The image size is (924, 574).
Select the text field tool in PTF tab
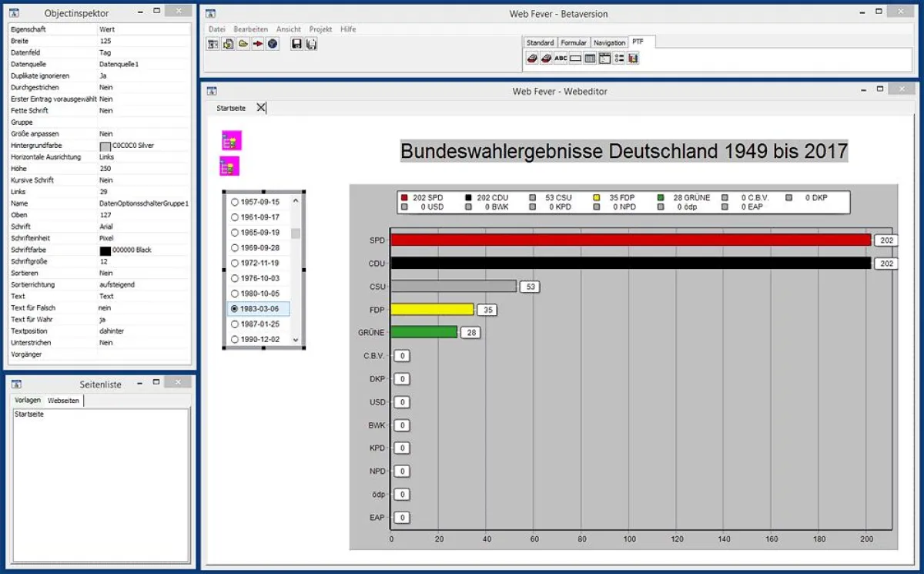(575, 58)
